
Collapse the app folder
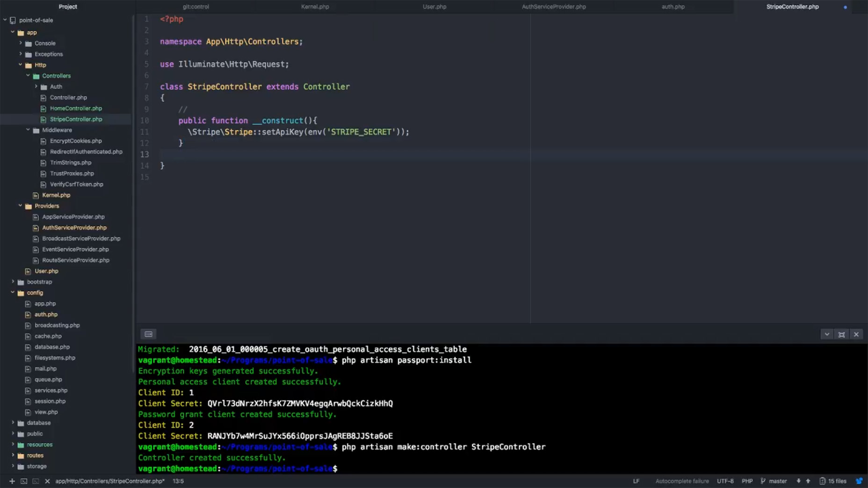coord(13,32)
